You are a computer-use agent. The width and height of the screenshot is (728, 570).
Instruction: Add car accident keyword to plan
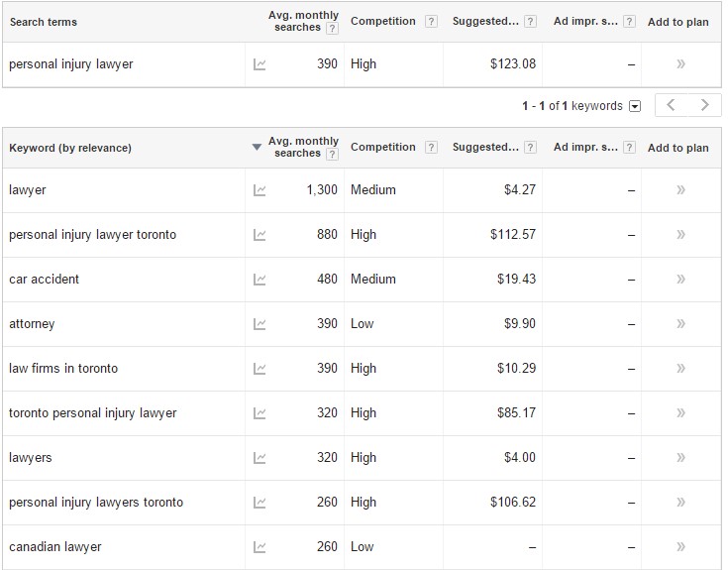click(x=680, y=280)
